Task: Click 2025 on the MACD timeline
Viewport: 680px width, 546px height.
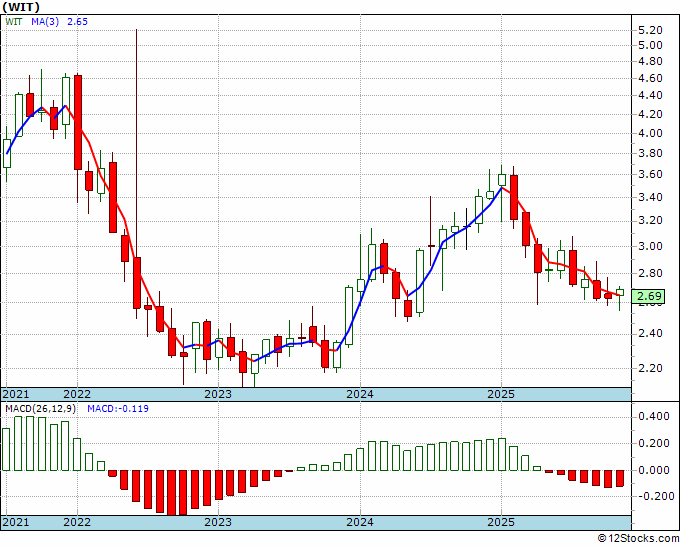Action: pyautogui.click(x=501, y=522)
